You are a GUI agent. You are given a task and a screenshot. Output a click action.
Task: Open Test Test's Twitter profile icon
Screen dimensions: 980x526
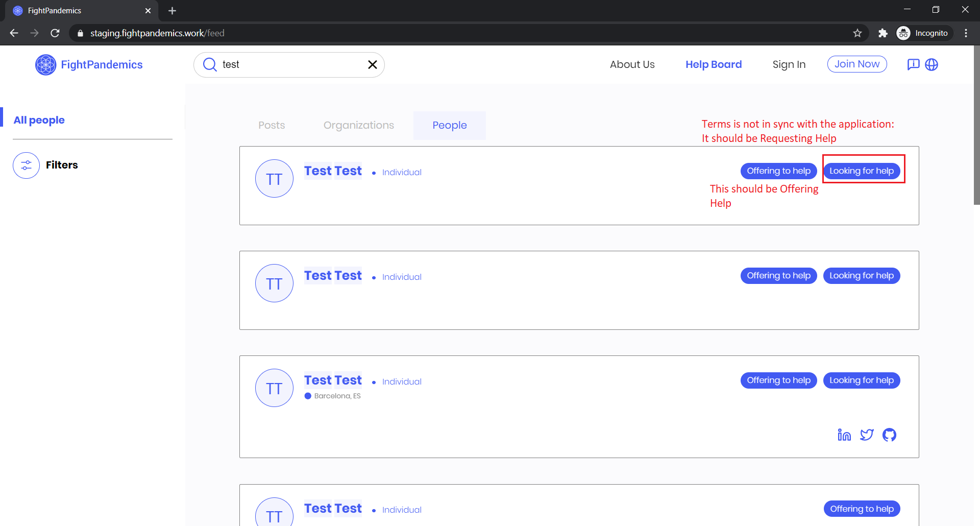click(x=867, y=435)
